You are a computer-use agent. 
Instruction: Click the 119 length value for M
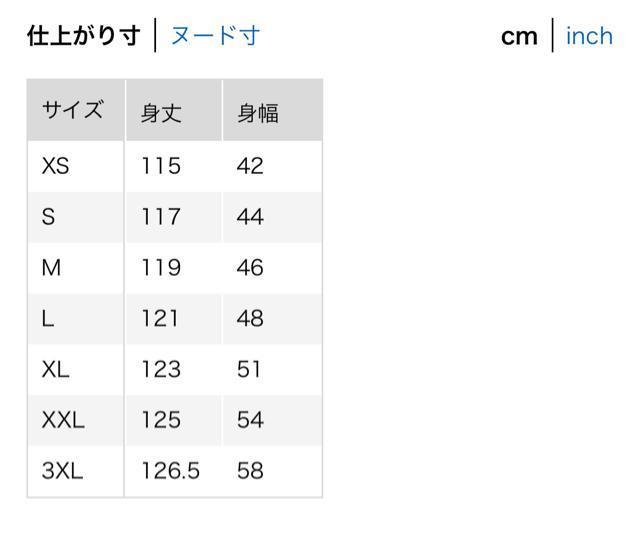[161, 268]
